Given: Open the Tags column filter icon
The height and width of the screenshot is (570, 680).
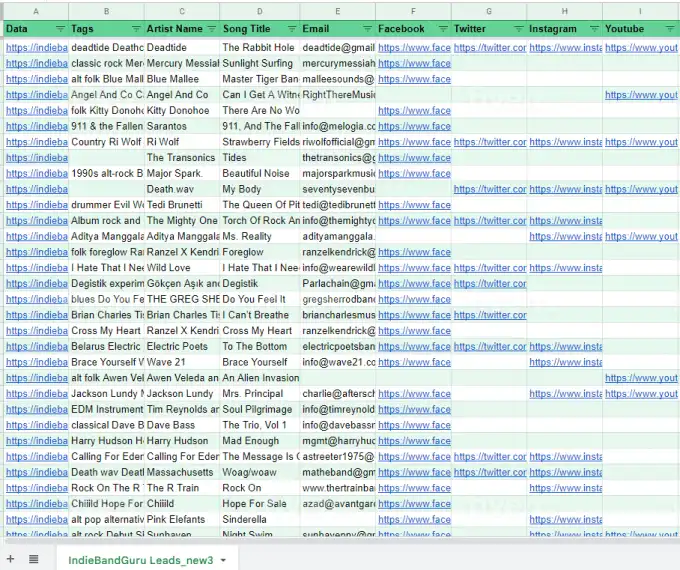Looking at the screenshot, I should pyautogui.click(x=134, y=29).
